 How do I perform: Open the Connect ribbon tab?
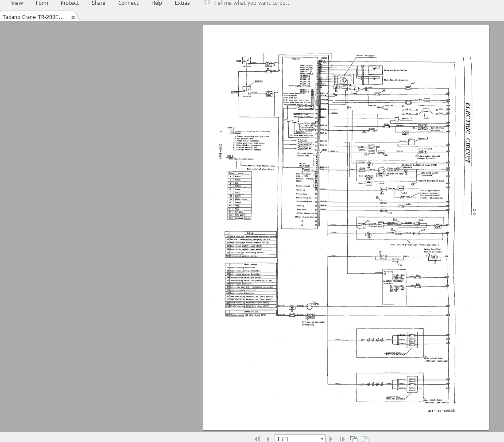[x=128, y=3]
